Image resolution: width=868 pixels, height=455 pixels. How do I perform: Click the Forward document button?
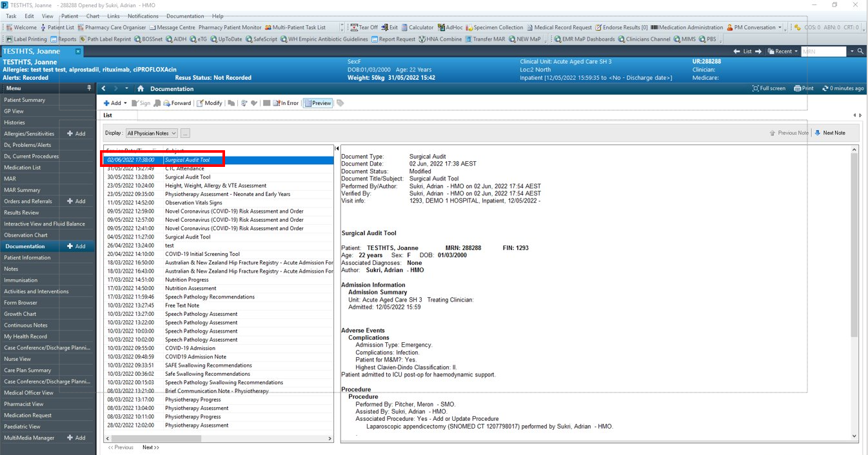(x=177, y=103)
